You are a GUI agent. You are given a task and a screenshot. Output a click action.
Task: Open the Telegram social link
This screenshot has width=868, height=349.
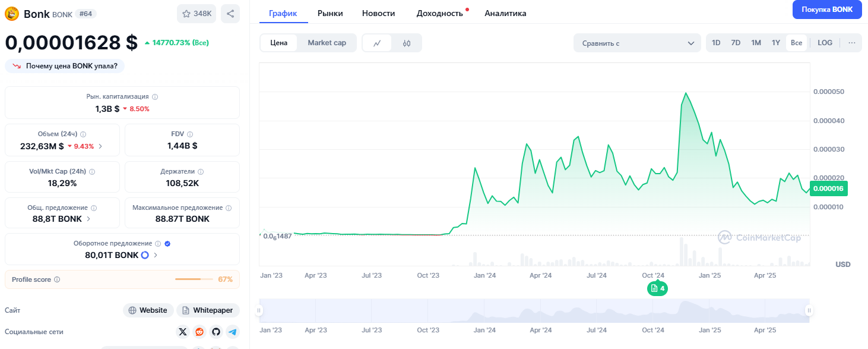pos(233,332)
